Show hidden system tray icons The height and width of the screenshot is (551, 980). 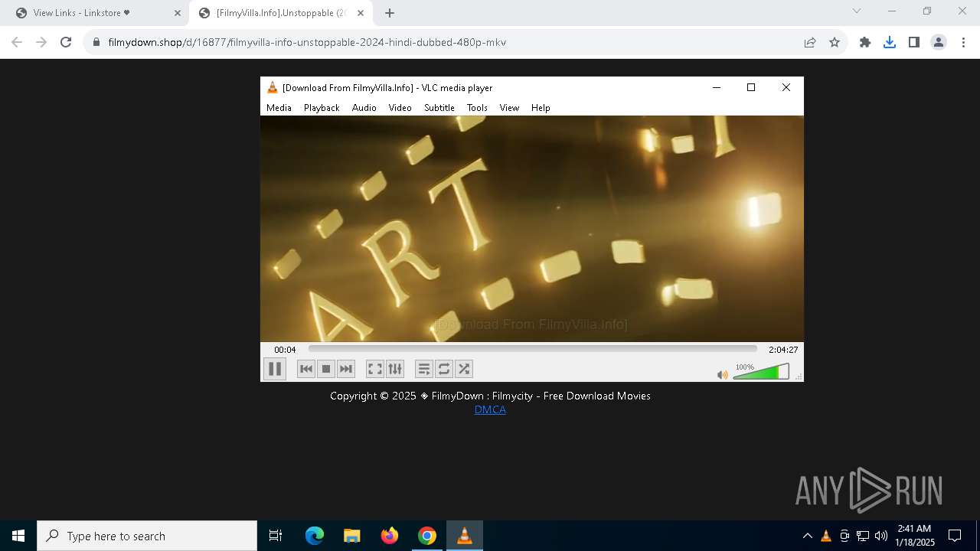pos(807,536)
